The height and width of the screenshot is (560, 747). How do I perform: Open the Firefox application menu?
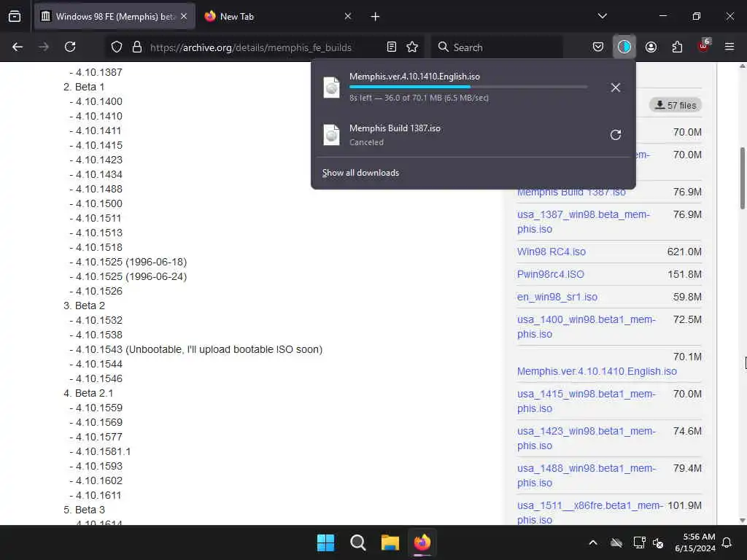[729, 47]
